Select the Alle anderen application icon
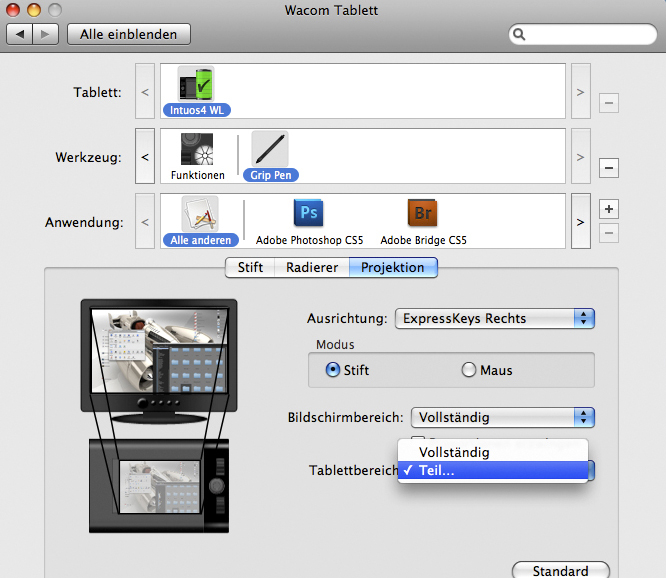 (x=200, y=214)
